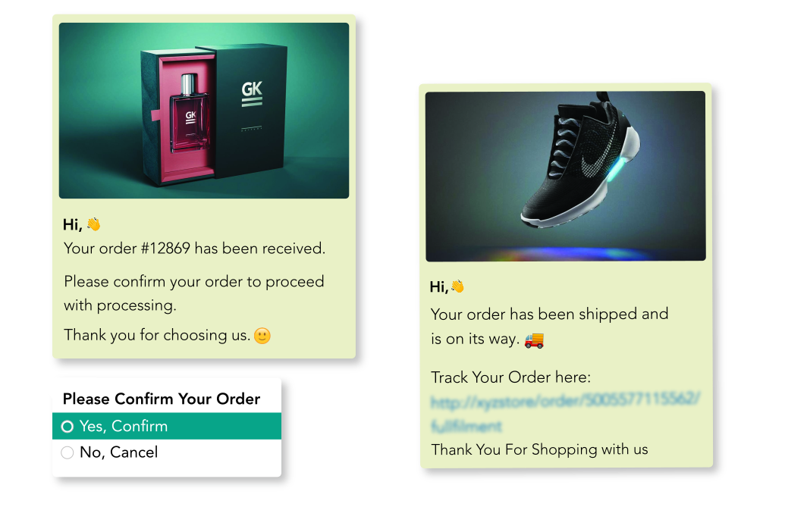Screen dimensions: 785x532
Task: Click Thank you for choosing us text
Action: pyautogui.click(x=157, y=335)
